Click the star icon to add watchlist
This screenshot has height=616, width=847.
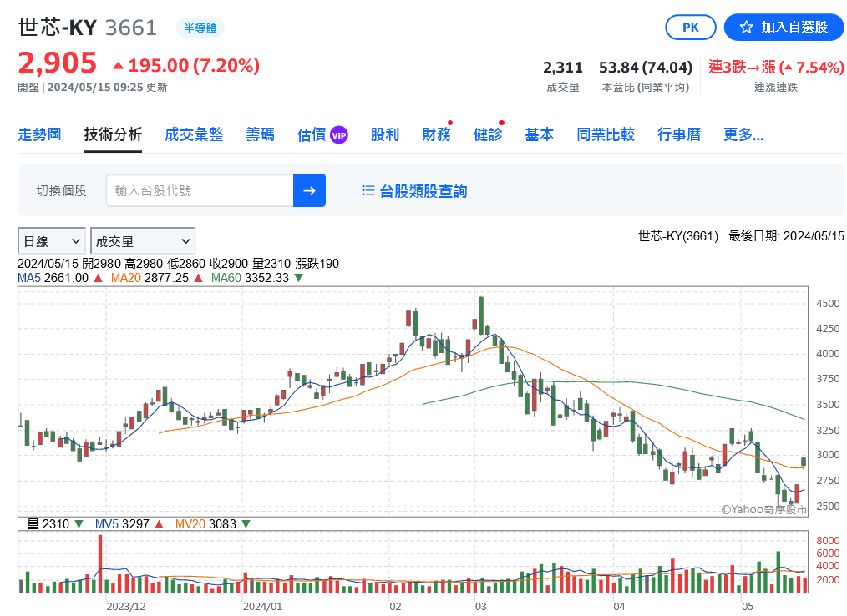coord(746,27)
